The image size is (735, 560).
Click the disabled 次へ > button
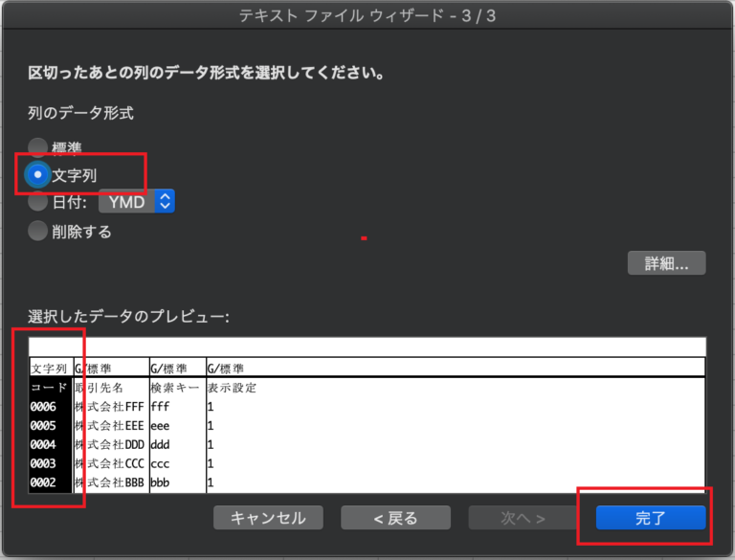click(523, 518)
